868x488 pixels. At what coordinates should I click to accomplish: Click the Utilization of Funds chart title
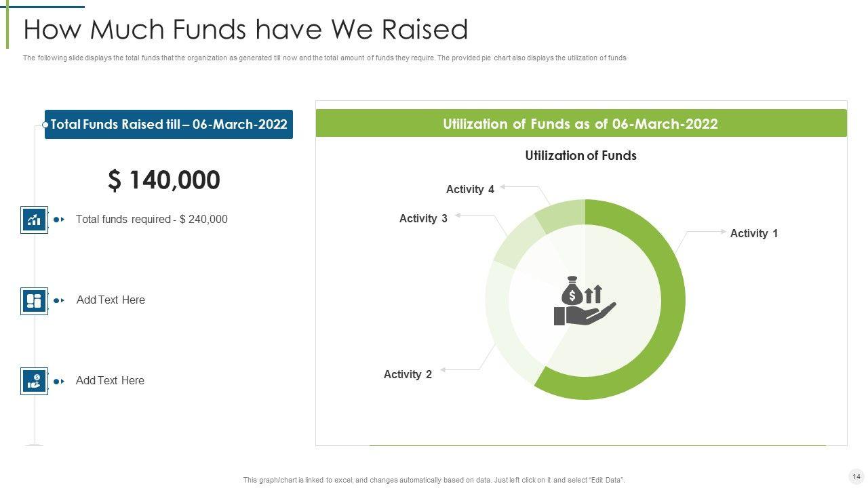point(580,156)
